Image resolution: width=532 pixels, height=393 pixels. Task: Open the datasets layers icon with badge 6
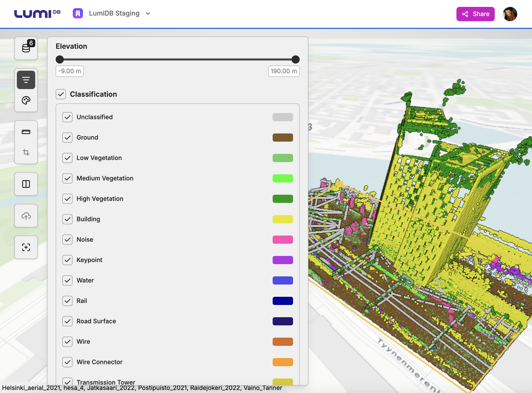[x=26, y=48]
